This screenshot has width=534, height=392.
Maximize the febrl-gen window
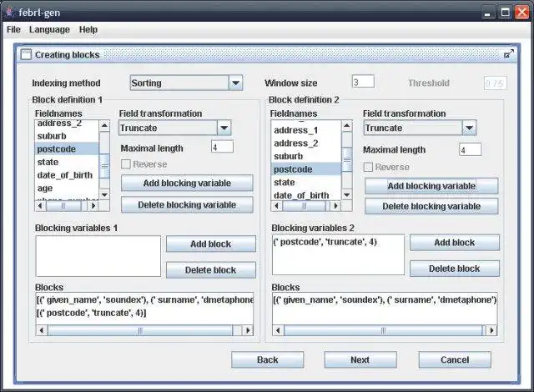505,13
